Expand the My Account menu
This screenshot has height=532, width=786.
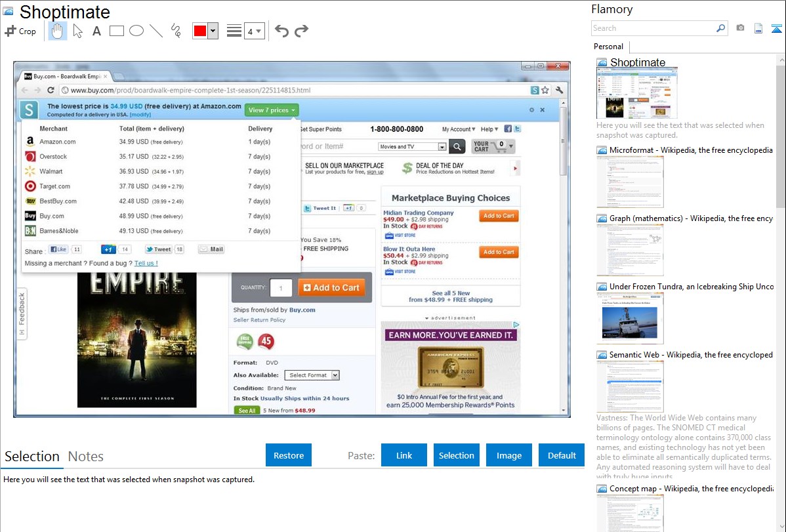coord(458,129)
